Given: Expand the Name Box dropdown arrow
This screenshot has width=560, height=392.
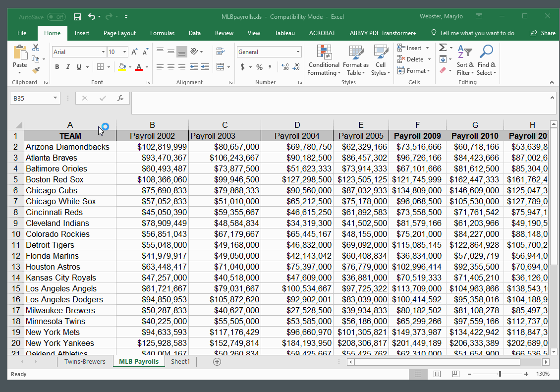Looking at the screenshot, I should [55, 98].
